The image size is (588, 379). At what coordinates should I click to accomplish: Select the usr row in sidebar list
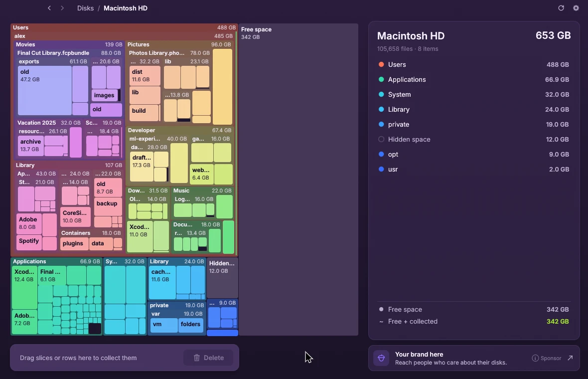point(473,169)
